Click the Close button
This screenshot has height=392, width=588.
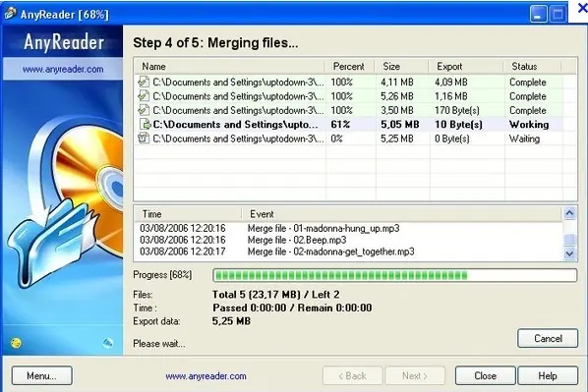tap(486, 375)
